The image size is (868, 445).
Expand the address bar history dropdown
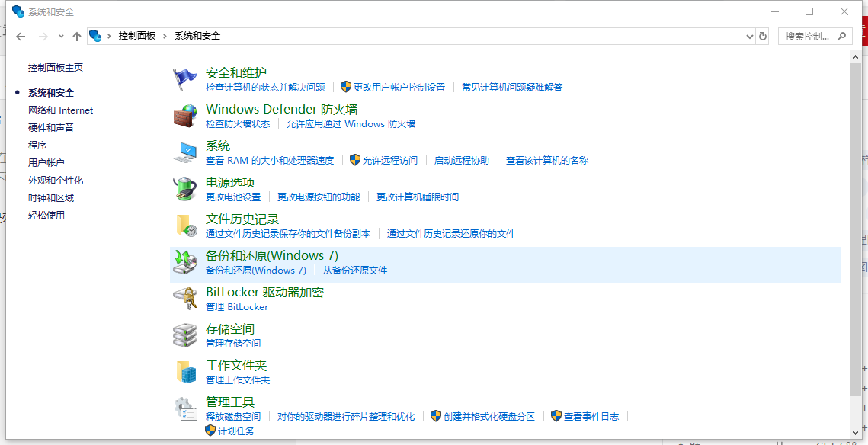click(x=750, y=36)
